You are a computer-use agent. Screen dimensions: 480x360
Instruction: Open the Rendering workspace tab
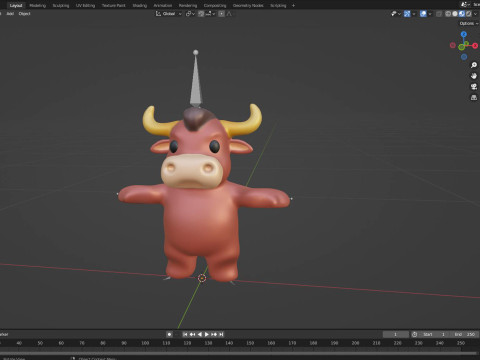click(188, 5)
